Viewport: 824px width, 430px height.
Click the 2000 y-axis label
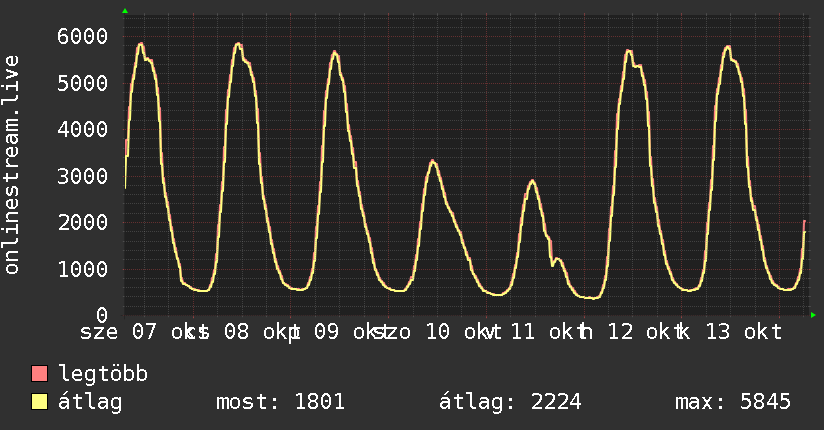83,222
